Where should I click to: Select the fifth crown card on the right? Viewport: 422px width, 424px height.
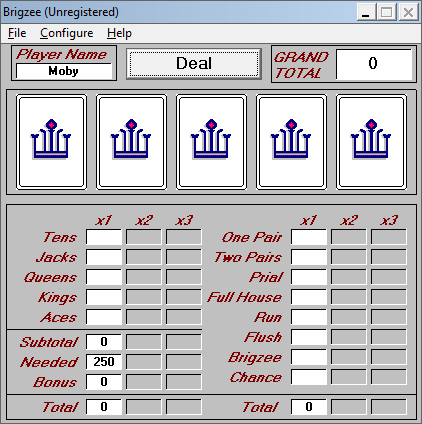(x=371, y=142)
